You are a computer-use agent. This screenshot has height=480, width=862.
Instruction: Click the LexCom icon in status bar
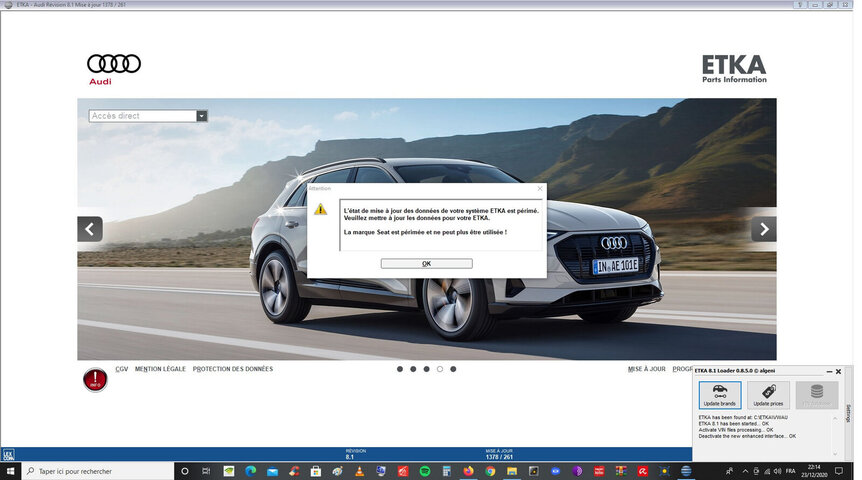pyautogui.click(x=8, y=455)
